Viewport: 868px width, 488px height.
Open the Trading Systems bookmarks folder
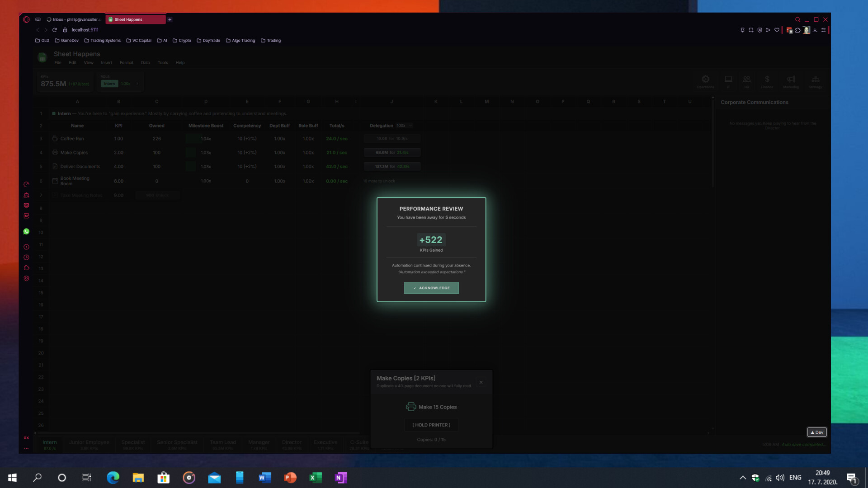click(103, 40)
